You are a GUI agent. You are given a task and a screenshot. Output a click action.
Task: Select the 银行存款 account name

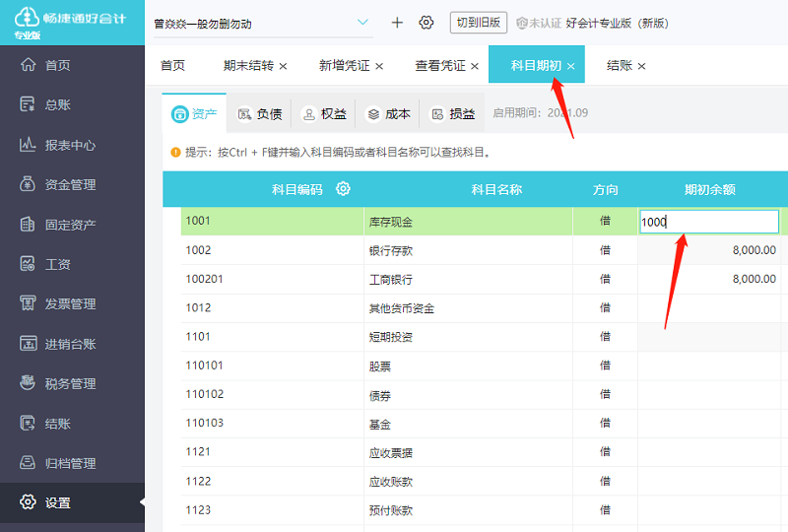coord(390,250)
